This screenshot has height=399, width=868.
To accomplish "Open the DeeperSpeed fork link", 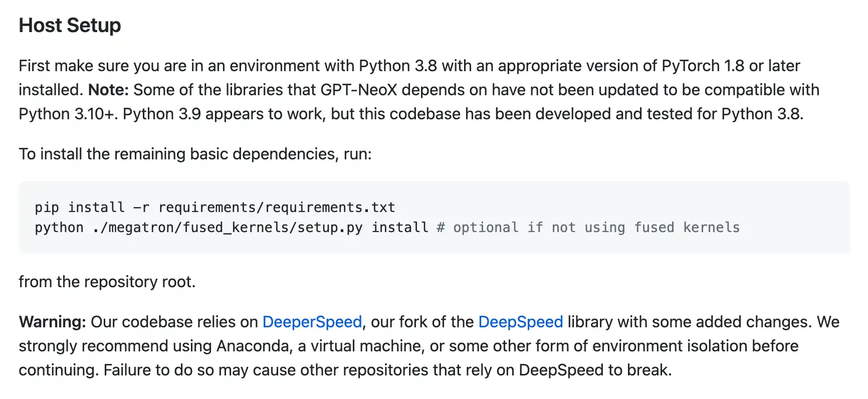I will [x=312, y=322].
